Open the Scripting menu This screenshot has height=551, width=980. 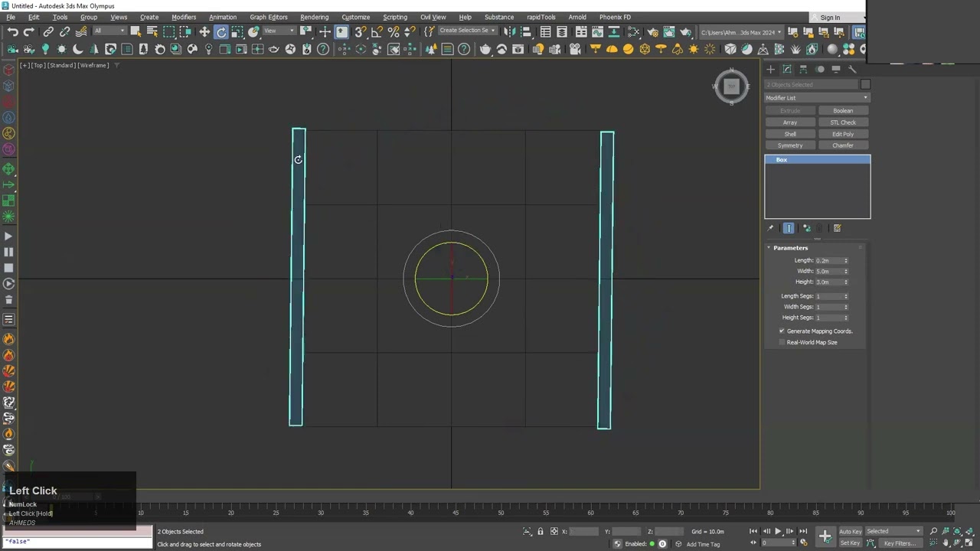click(x=395, y=17)
